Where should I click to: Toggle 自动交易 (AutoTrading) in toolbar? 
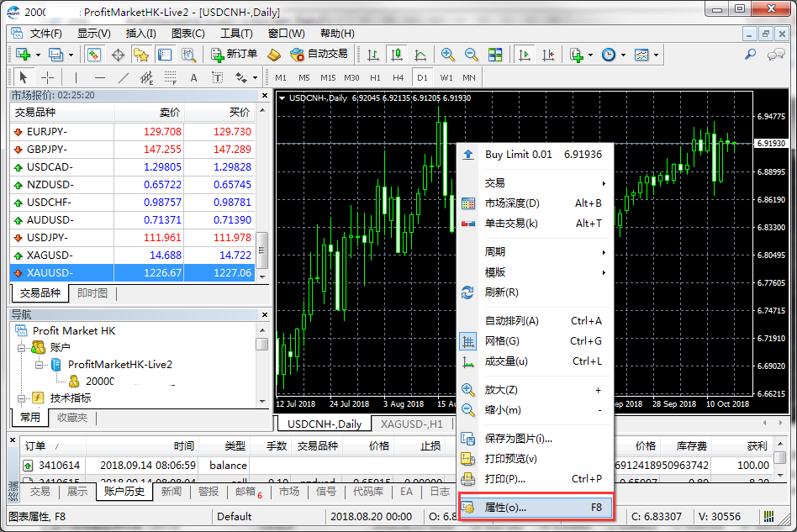pyautogui.click(x=319, y=54)
